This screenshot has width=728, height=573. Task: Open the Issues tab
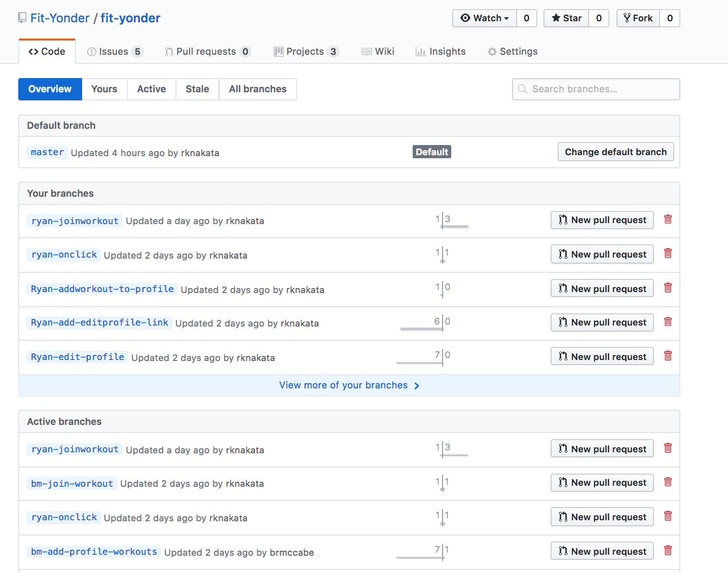click(x=115, y=52)
